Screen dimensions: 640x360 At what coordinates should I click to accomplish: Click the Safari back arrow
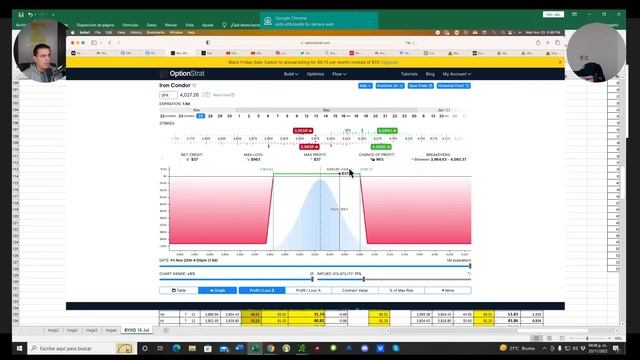[109, 42]
